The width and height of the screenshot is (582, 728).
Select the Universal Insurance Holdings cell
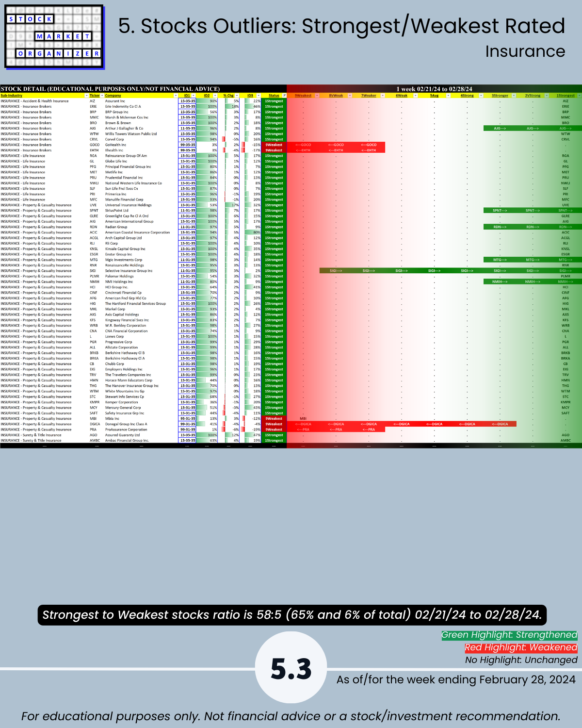tap(141, 205)
